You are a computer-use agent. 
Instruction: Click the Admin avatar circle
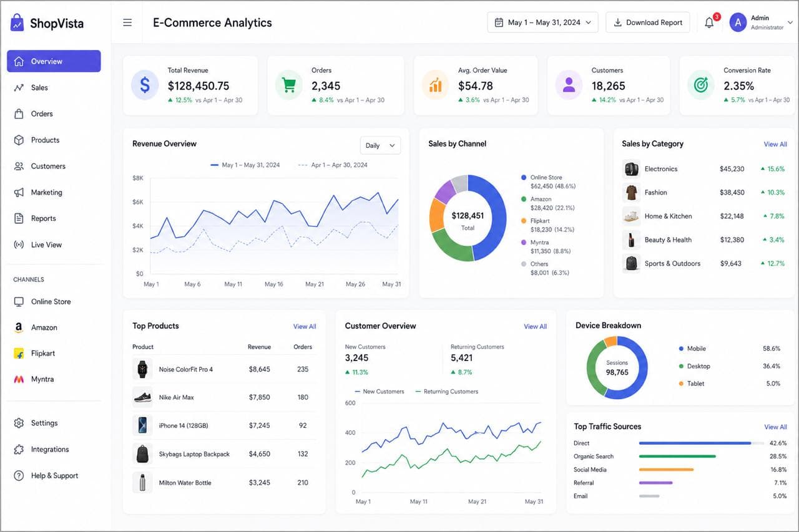coord(738,22)
